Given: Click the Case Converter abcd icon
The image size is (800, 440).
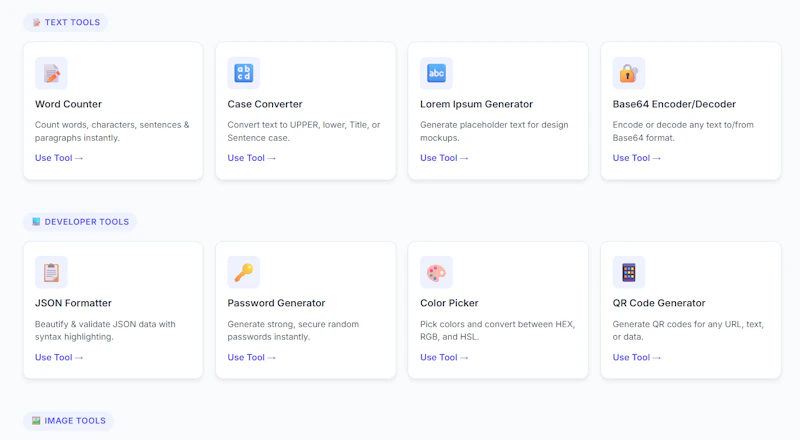Looking at the screenshot, I should coord(243,74).
